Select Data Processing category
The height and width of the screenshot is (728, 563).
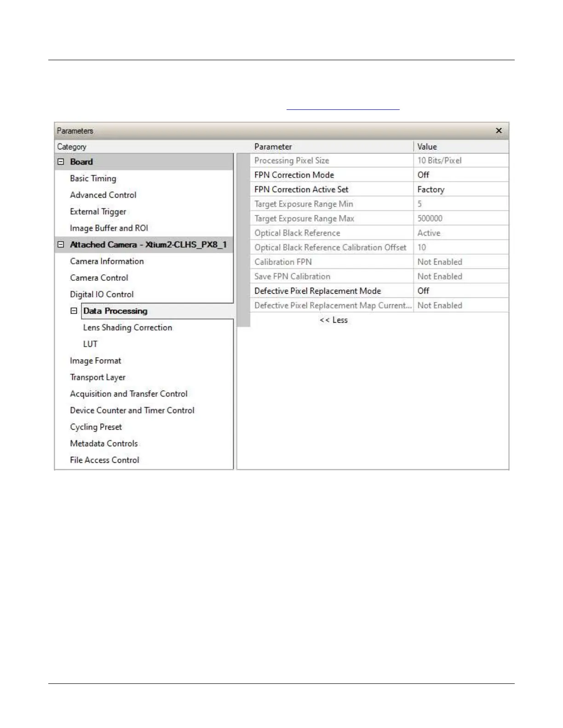tap(115, 311)
